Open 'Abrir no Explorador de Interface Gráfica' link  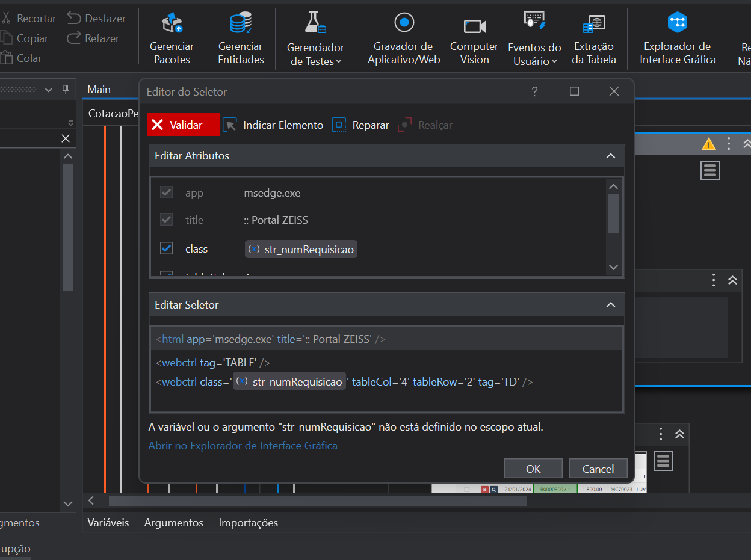(x=243, y=446)
